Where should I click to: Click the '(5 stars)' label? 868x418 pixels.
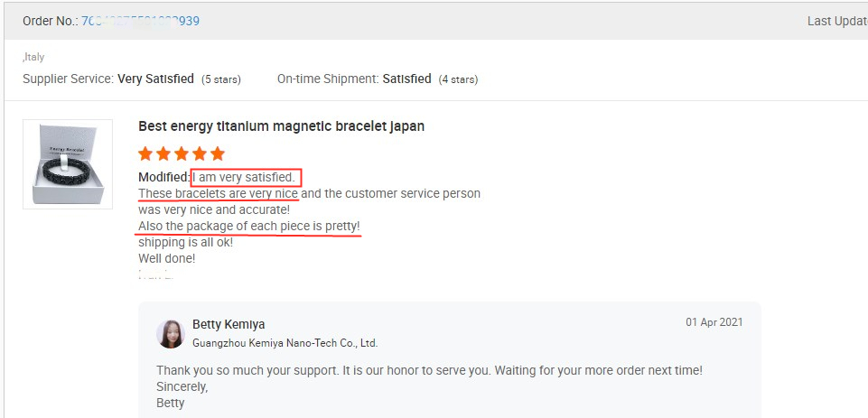pos(220,79)
